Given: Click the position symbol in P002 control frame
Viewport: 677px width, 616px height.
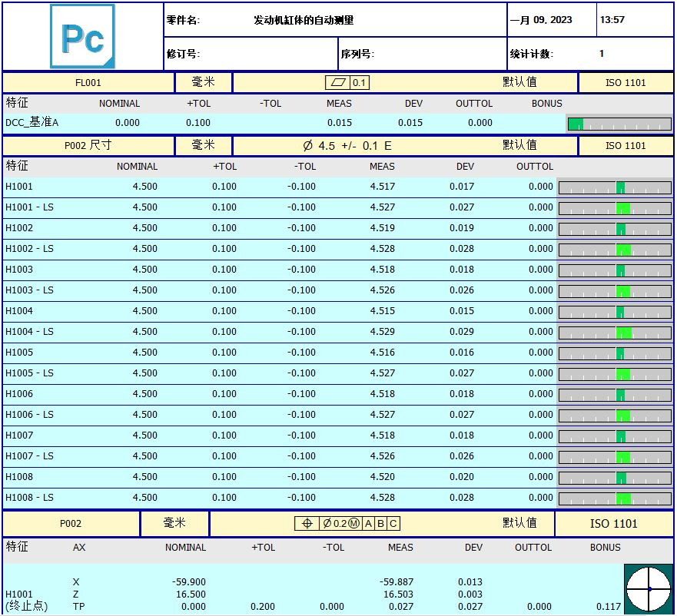Looking at the screenshot, I should (307, 524).
